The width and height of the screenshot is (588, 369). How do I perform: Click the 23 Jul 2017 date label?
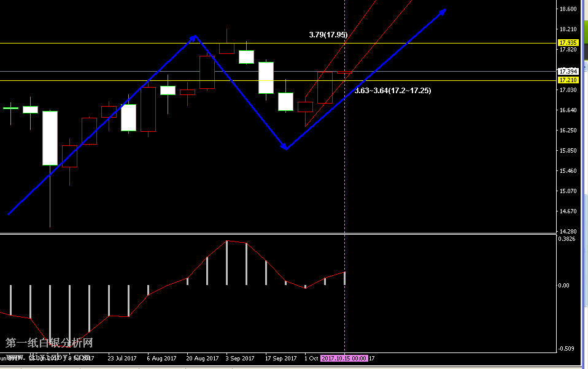(122, 359)
